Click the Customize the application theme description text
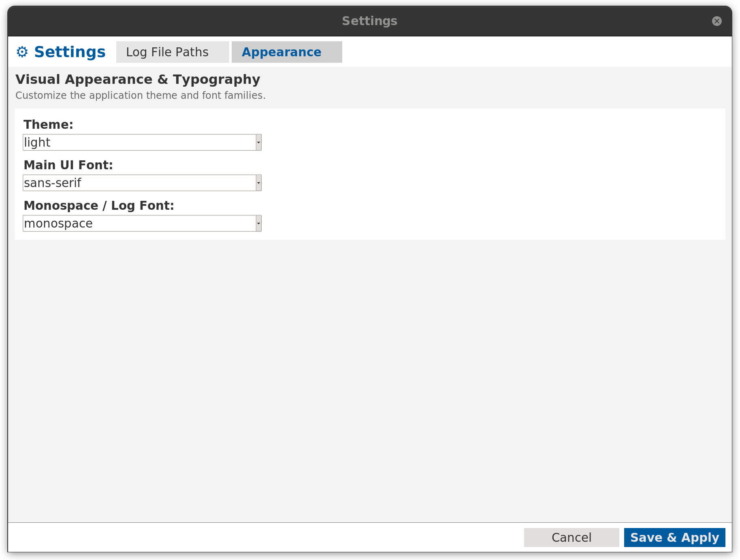 click(141, 96)
